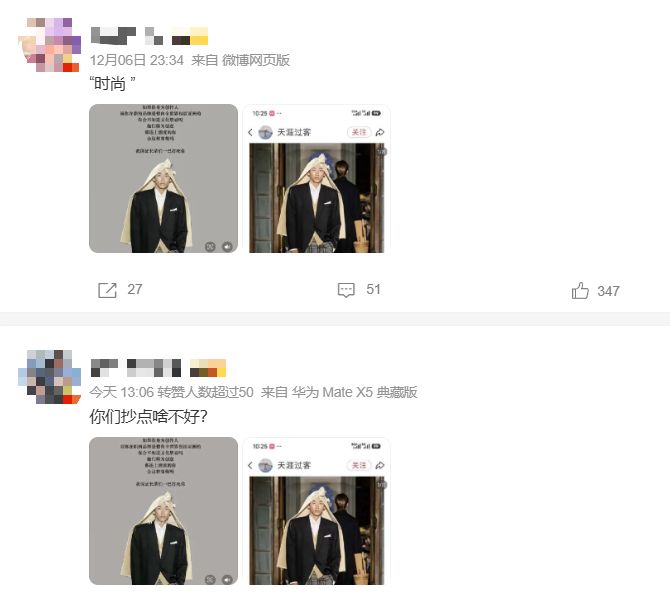Like the first post with thumbs-up
The width and height of the screenshot is (670, 593).
pos(580,291)
